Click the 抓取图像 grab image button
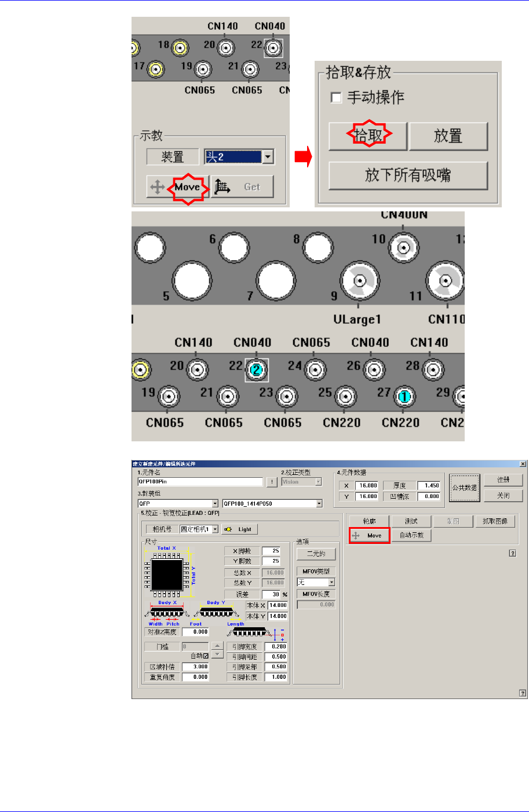The height and width of the screenshot is (812, 529). [x=495, y=521]
